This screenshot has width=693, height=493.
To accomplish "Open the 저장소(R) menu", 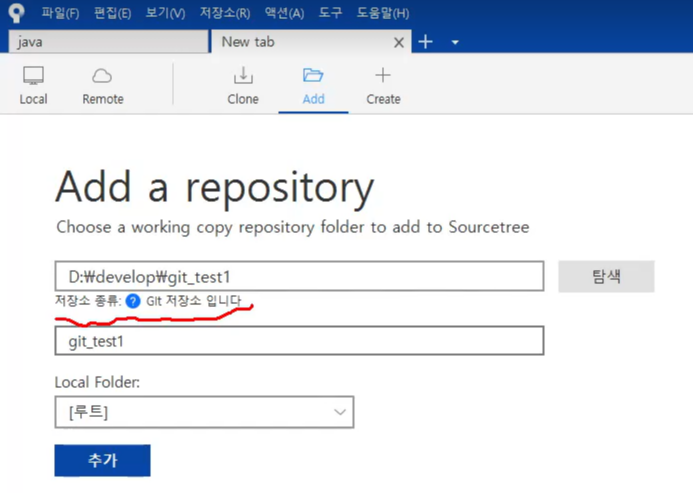I will [225, 13].
